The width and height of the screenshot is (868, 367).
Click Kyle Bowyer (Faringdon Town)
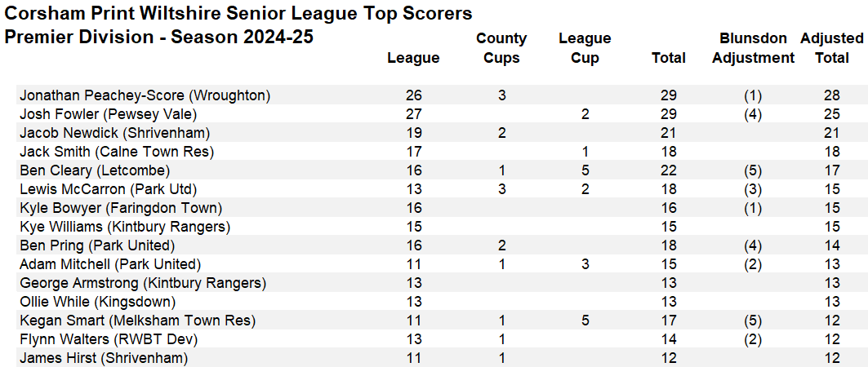coord(121,208)
